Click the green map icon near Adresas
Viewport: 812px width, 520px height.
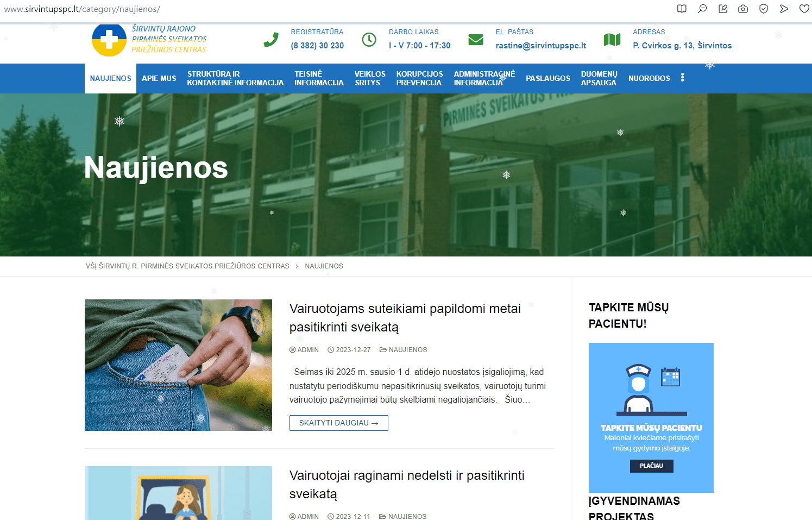(612, 40)
